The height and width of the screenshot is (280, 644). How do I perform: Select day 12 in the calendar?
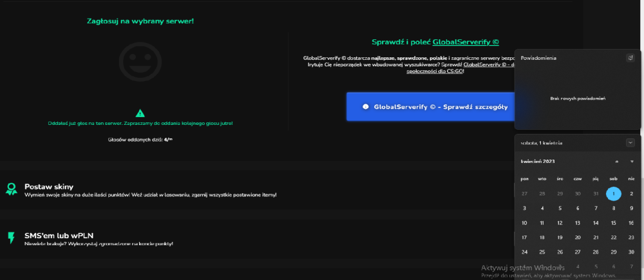(560, 223)
